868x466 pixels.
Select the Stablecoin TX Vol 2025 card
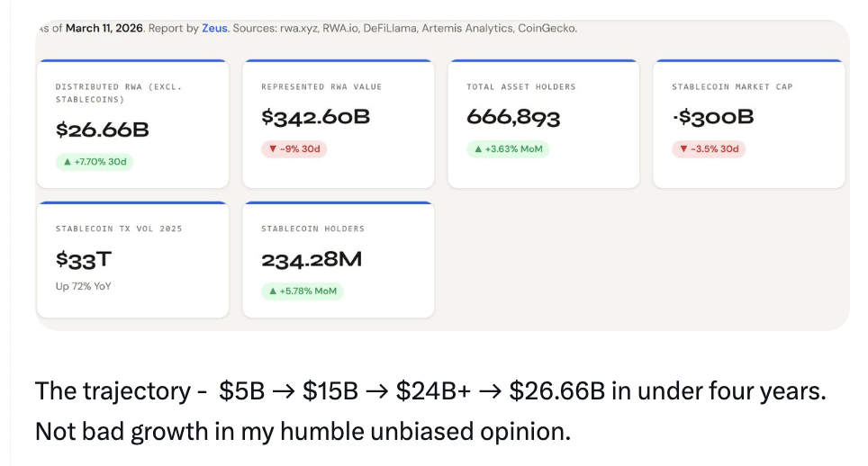(x=132, y=259)
